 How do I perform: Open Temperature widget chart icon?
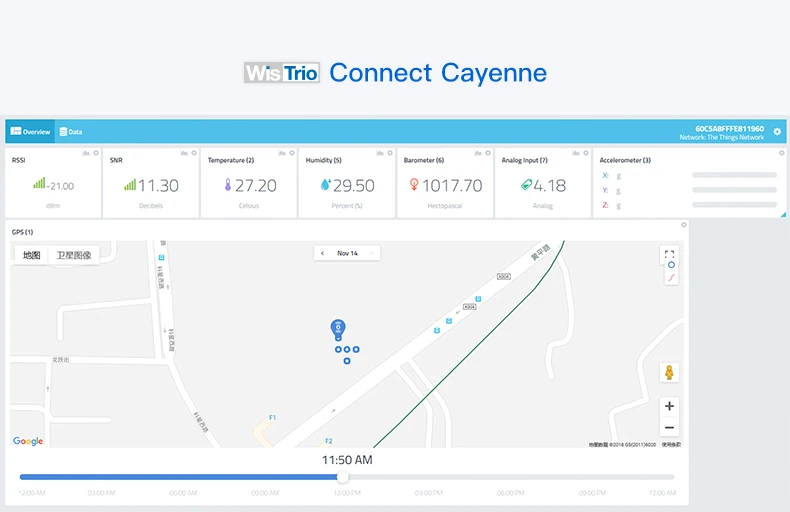click(x=282, y=153)
